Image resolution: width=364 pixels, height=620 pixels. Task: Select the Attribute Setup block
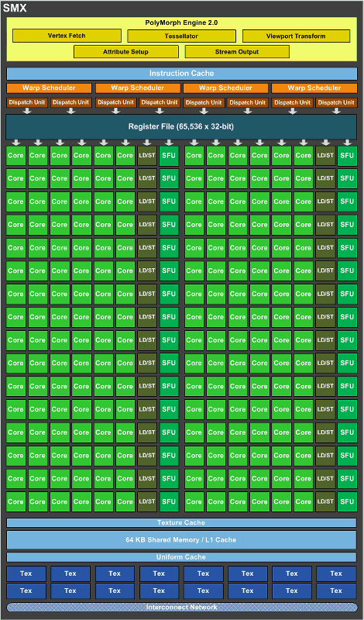pos(125,52)
